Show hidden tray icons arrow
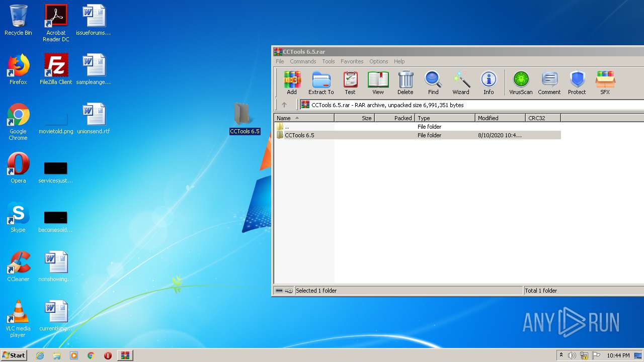 point(561,355)
